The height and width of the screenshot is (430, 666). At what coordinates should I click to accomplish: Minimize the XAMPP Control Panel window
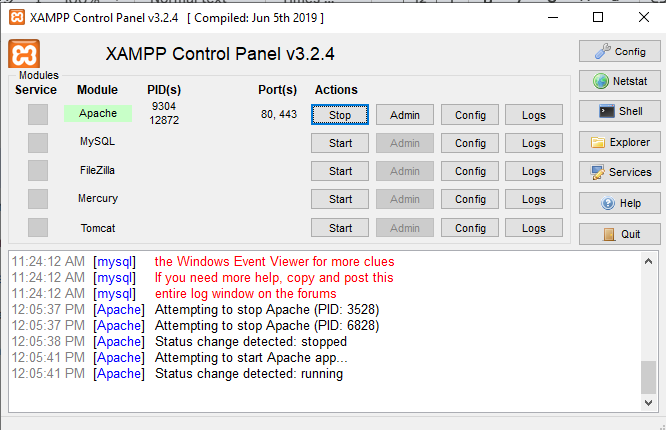[553, 17]
